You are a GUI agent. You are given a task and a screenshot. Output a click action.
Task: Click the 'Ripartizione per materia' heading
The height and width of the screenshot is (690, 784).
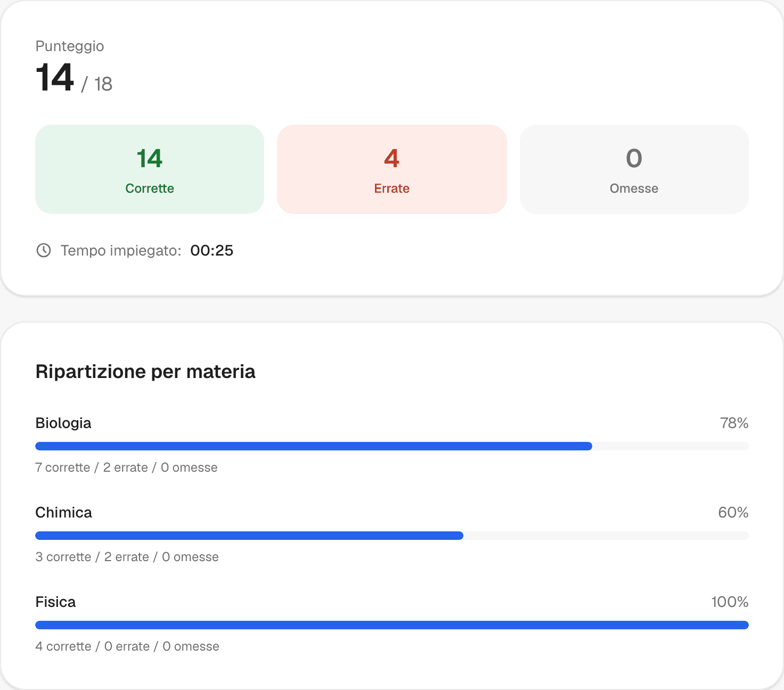pos(145,372)
